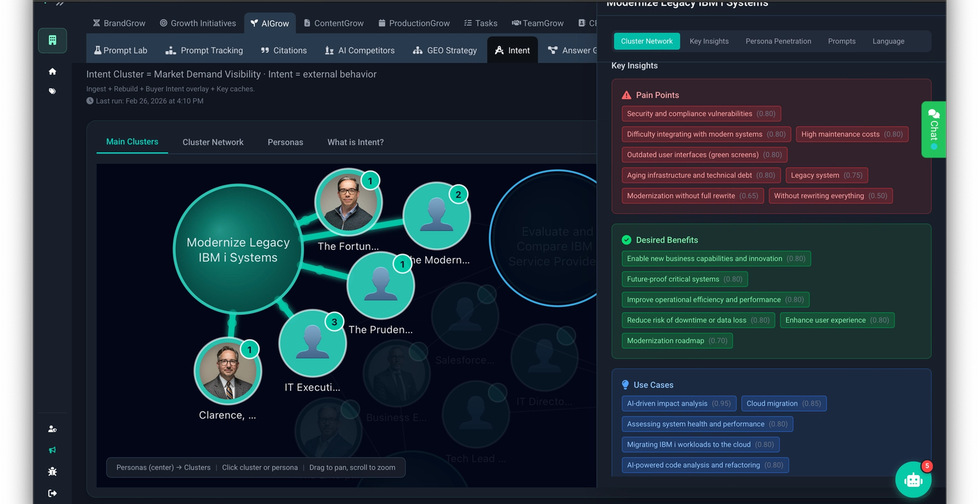This screenshot has width=980, height=504.
Task: Select The Pruden... persona node
Action: [381, 286]
